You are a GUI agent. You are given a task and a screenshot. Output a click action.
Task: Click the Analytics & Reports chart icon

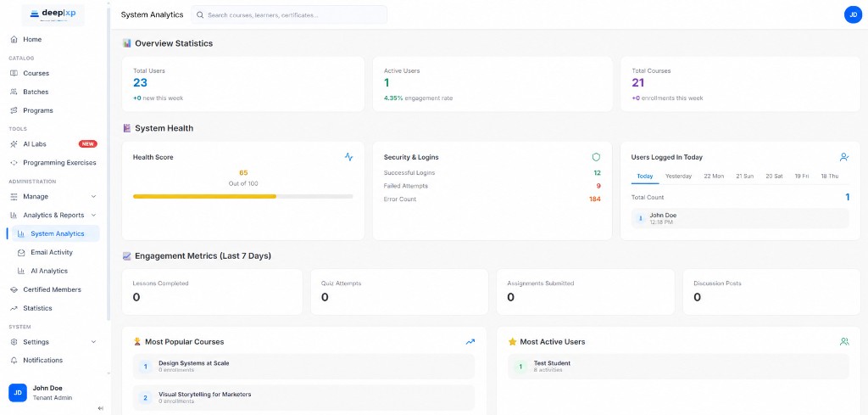click(x=14, y=215)
